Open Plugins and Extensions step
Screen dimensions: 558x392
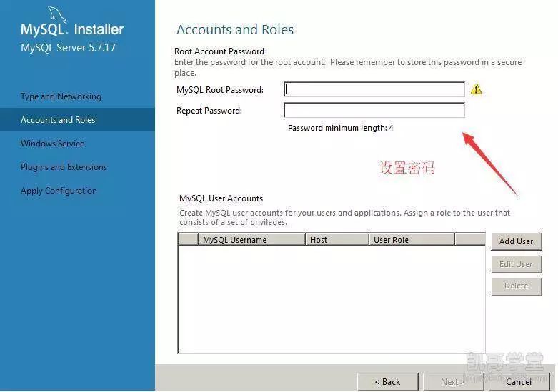pos(64,167)
